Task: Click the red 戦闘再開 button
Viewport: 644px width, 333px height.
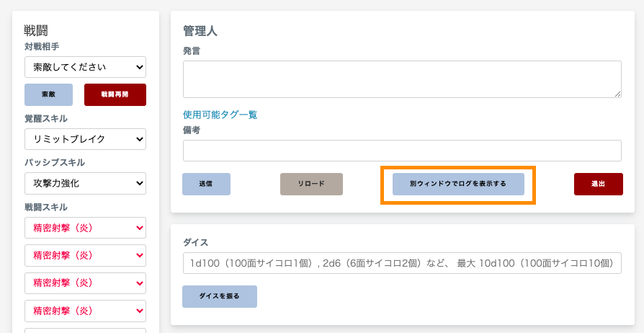Action: 115,94
